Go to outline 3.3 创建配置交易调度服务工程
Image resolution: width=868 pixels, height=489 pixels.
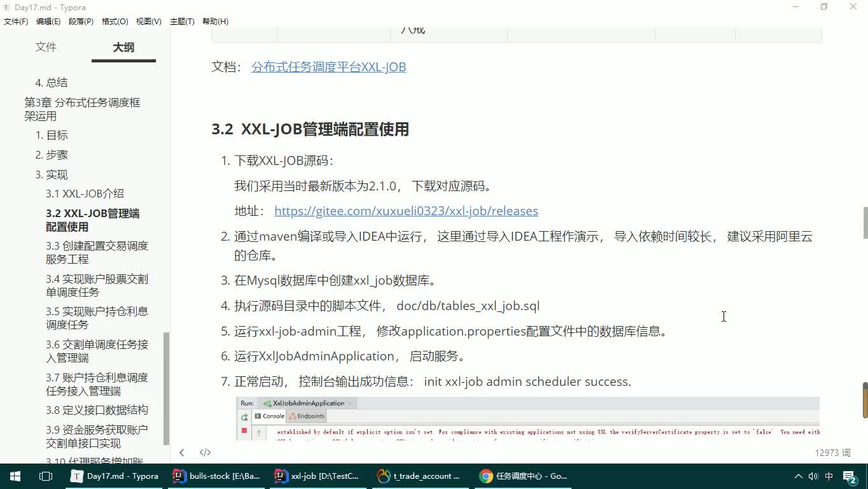coord(97,252)
